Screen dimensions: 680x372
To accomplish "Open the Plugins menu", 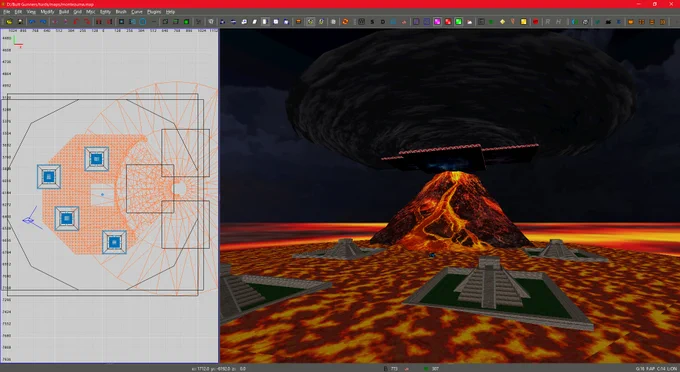I will tap(154, 12).
